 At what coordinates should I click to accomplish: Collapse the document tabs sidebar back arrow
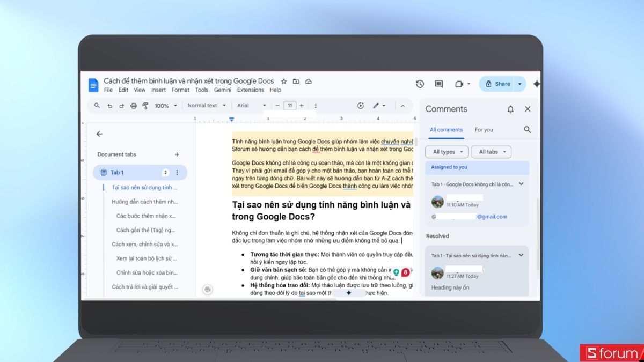[99, 134]
